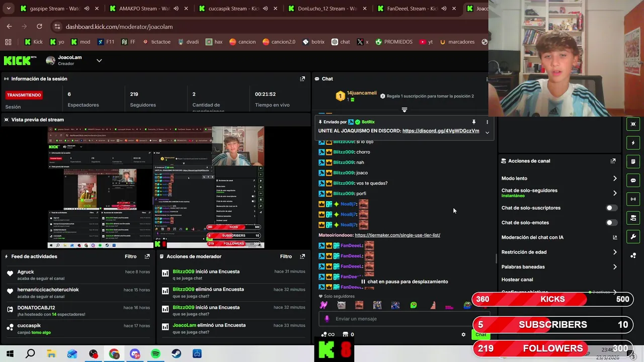Click the broadcast signal sidebar icon
This screenshot has height=362, width=644.
coord(633,199)
